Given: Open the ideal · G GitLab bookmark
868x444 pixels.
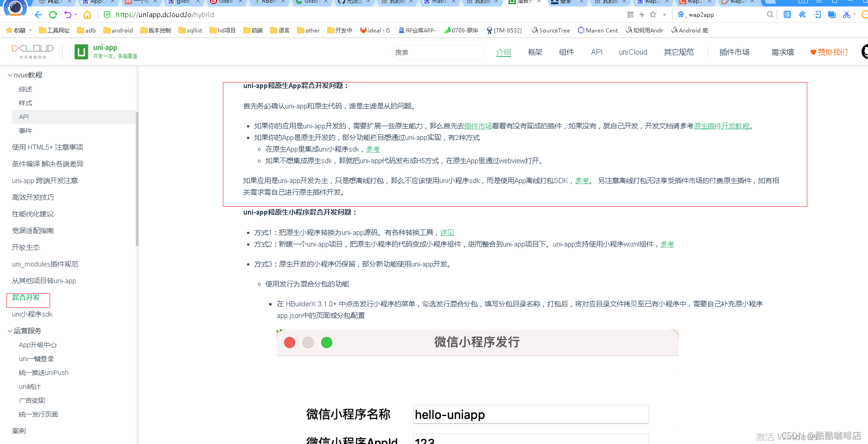Looking at the screenshot, I should pyautogui.click(x=375, y=31).
